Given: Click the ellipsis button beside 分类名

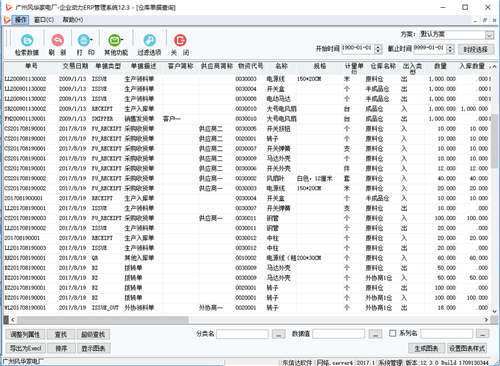Looking at the screenshot, I should [x=278, y=334].
